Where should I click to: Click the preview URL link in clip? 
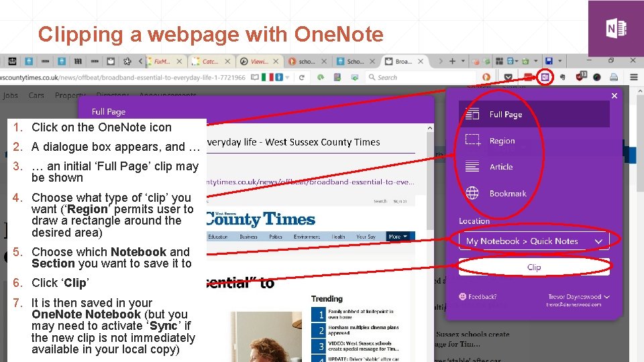pyautogui.click(x=311, y=182)
